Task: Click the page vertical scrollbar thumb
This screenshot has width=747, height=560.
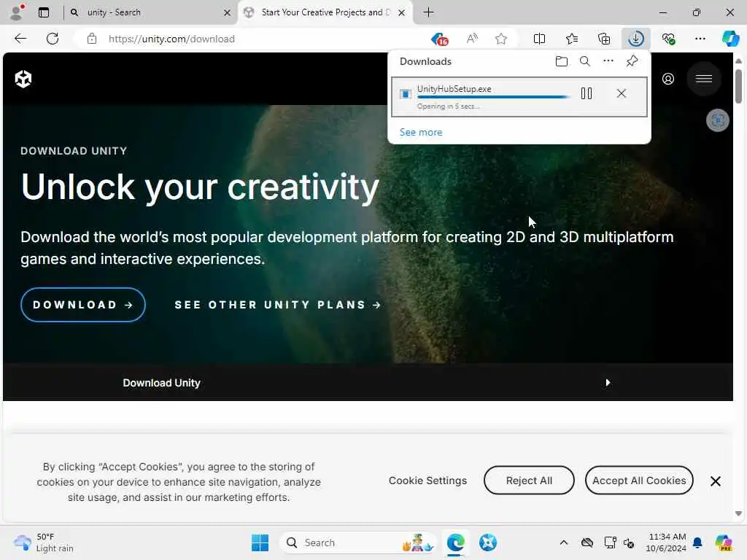Action: (738, 86)
